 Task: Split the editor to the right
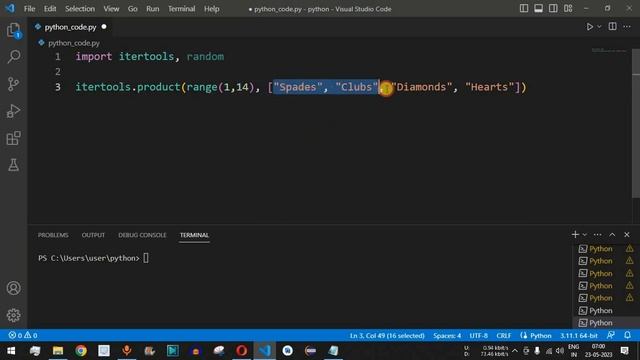(612, 27)
